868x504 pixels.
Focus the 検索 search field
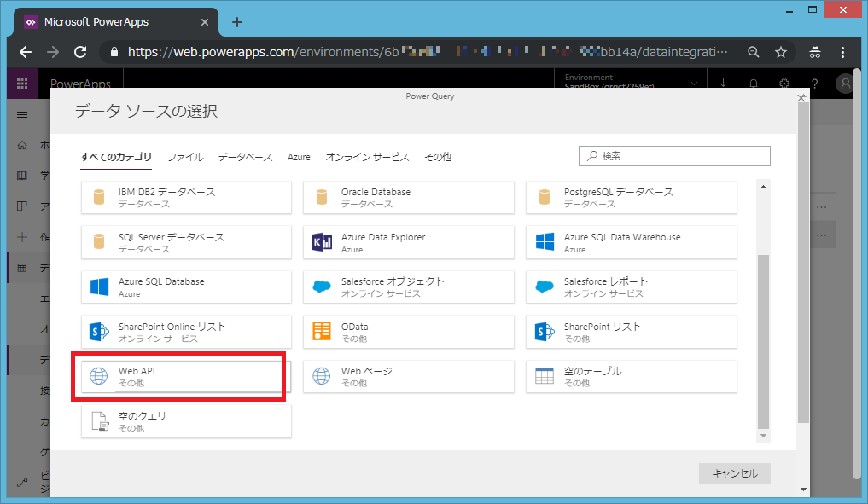pyautogui.click(x=674, y=156)
